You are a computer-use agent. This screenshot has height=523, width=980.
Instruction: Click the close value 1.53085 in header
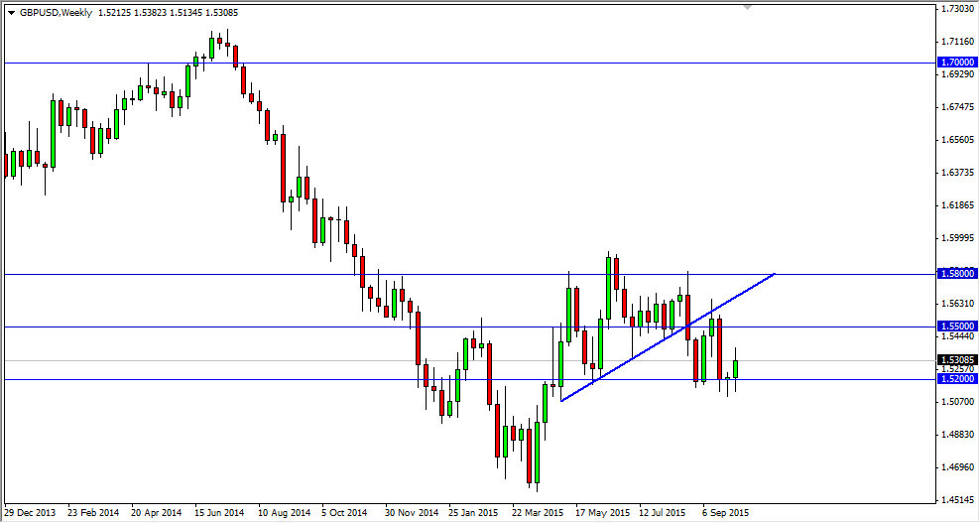coord(221,13)
